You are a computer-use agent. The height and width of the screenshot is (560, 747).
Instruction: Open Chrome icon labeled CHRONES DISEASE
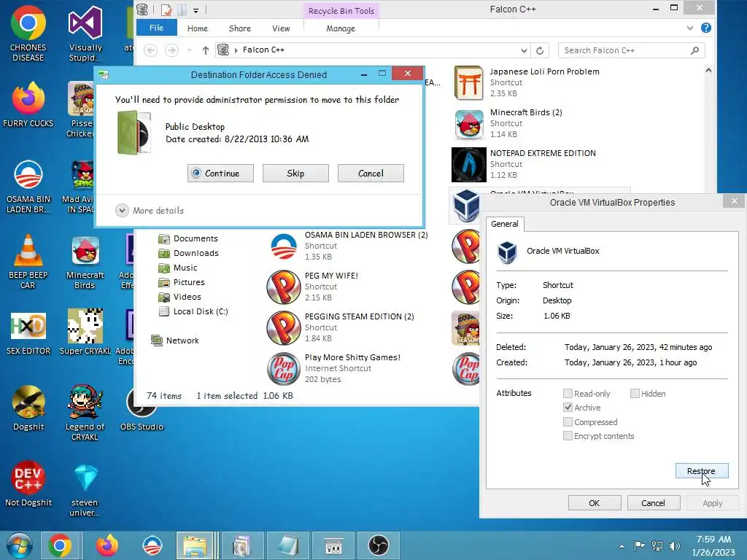coord(28,34)
